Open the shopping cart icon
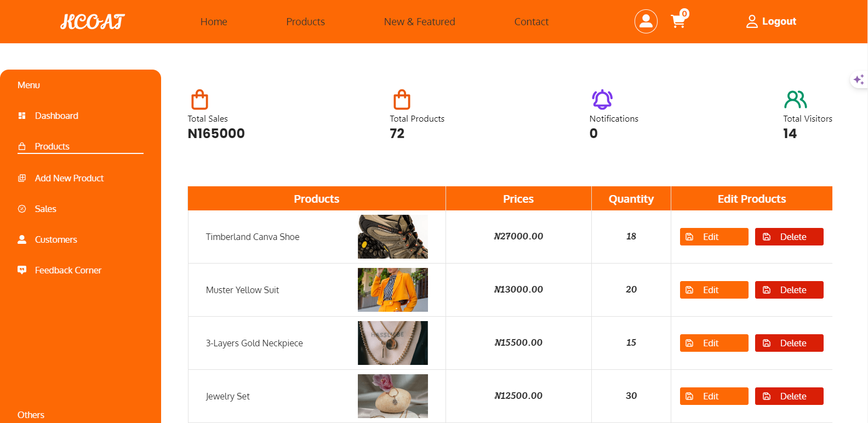 679,21
